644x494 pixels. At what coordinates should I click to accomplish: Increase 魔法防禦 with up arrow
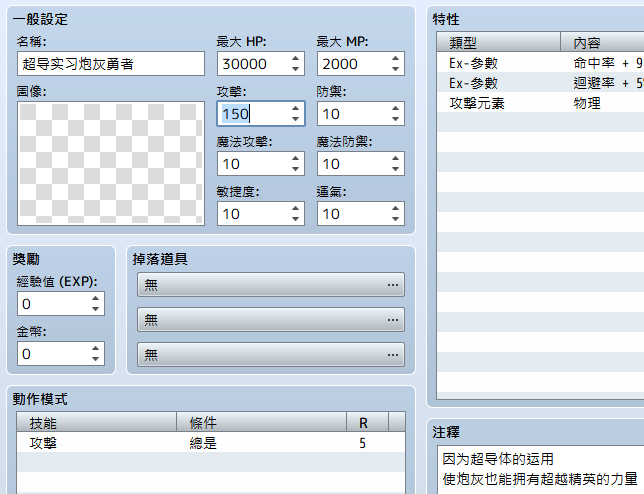click(x=395, y=159)
